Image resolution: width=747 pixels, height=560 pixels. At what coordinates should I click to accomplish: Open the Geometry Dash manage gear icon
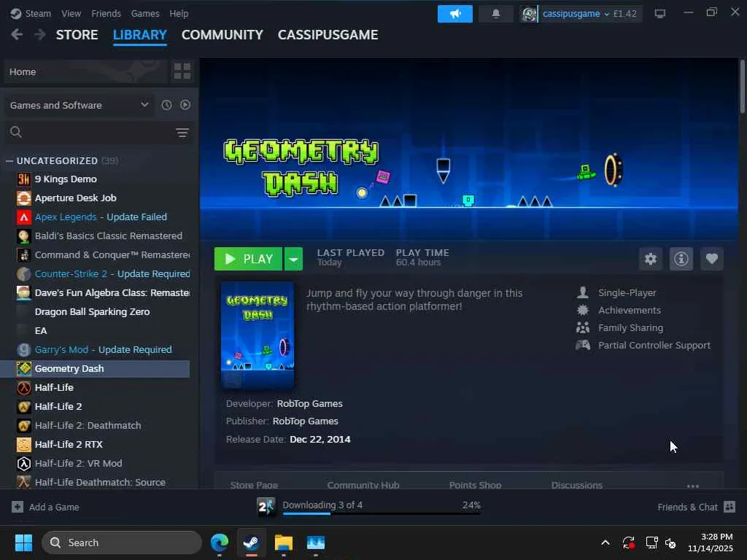(650, 259)
